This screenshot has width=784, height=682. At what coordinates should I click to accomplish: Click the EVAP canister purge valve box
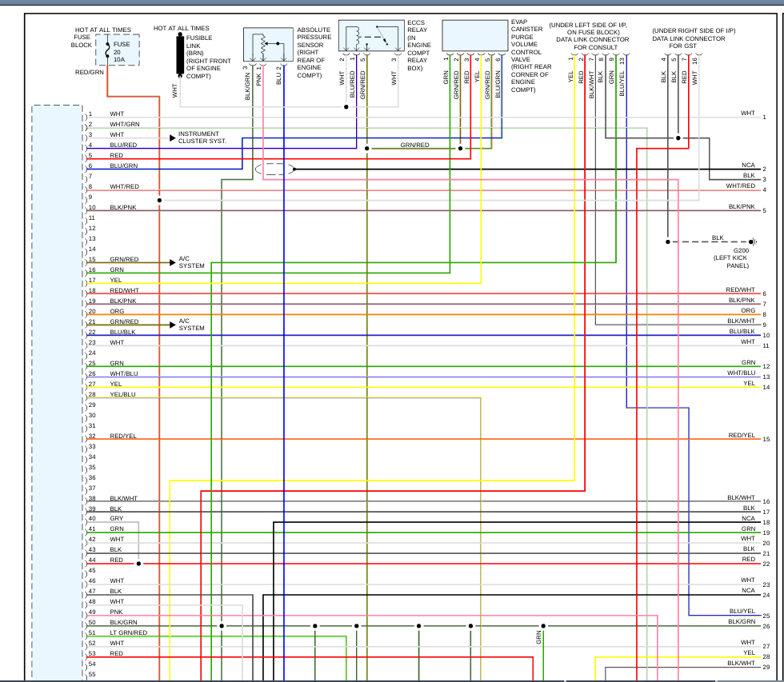pyautogui.click(x=475, y=35)
